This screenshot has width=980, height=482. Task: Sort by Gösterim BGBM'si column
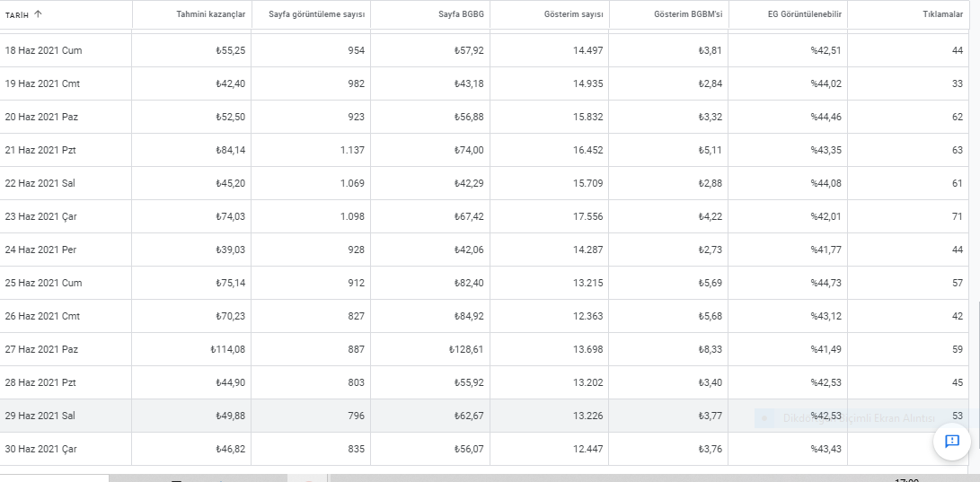coord(688,14)
